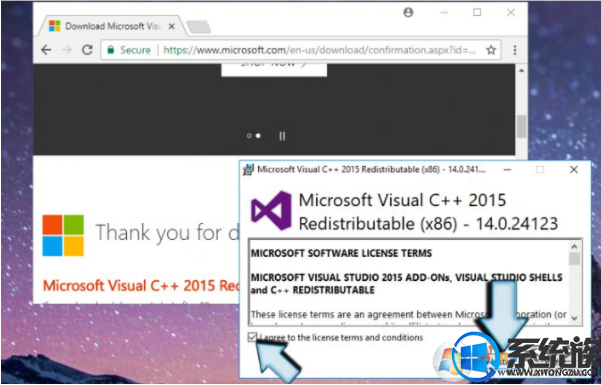The height and width of the screenshot is (385, 601).
Task: Bookmark the page with the star icon
Action: point(491,50)
